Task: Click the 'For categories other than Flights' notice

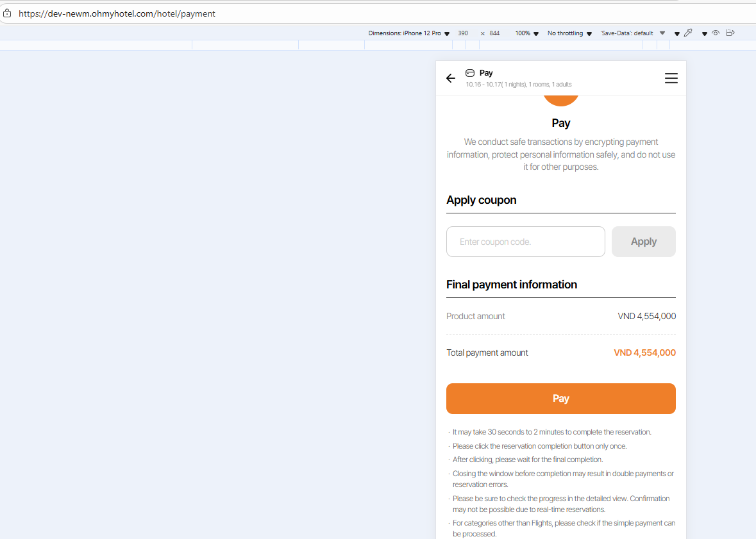Action: [x=564, y=528]
